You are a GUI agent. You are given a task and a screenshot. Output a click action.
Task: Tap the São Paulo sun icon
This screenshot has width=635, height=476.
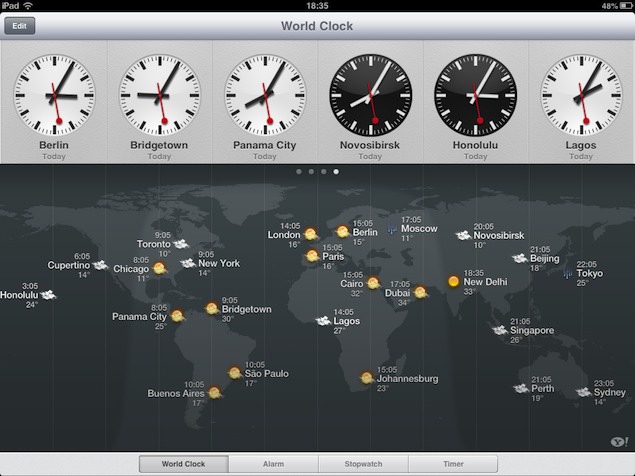point(234,373)
